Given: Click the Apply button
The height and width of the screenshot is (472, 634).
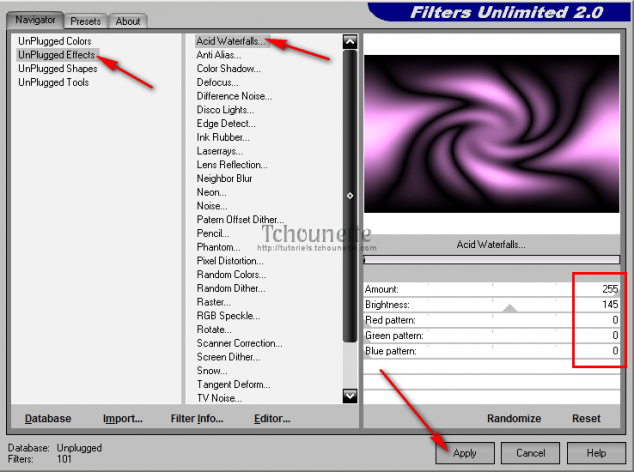Looking at the screenshot, I should [x=465, y=453].
